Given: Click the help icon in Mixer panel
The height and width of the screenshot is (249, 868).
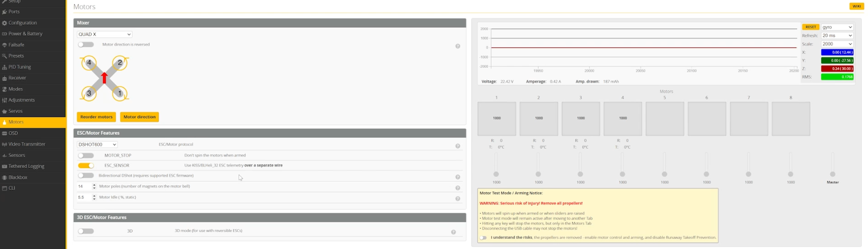Looking at the screenshot, I should (457, 46).
